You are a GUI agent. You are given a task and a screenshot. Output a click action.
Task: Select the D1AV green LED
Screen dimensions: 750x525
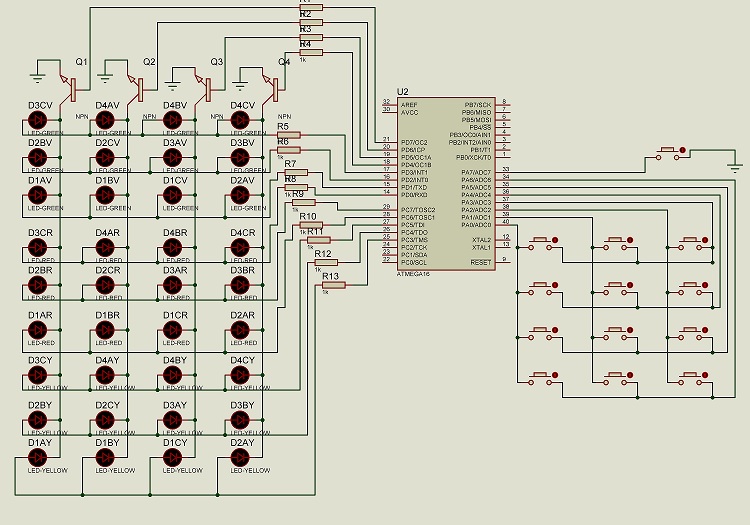[x=37, y=195]
